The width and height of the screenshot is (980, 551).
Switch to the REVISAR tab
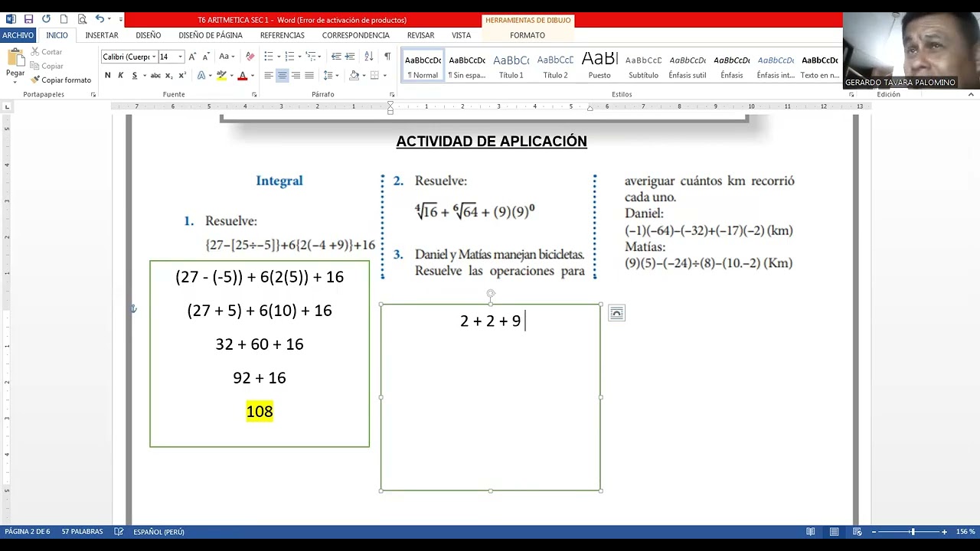click(x=420, y=35)
